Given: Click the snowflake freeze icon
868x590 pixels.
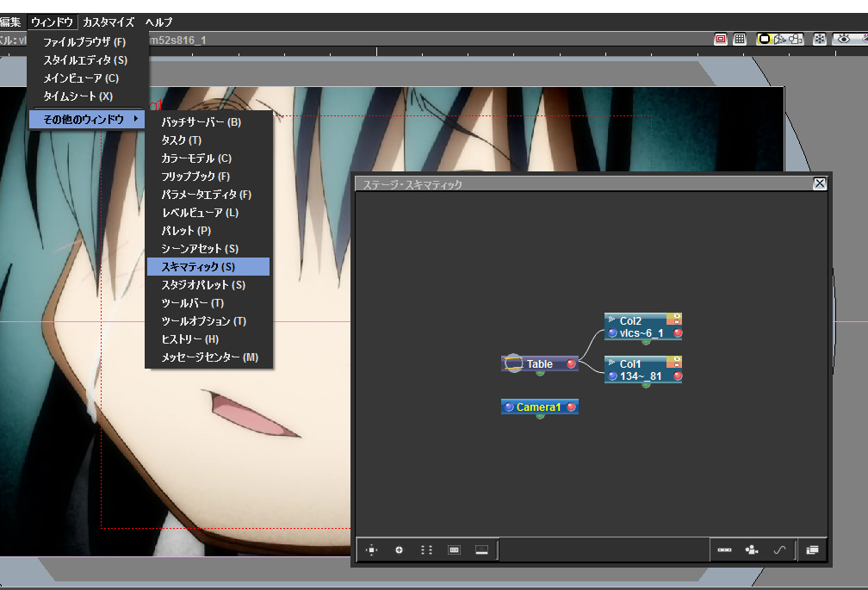Looking at the screenshot, I should [819, 39].
